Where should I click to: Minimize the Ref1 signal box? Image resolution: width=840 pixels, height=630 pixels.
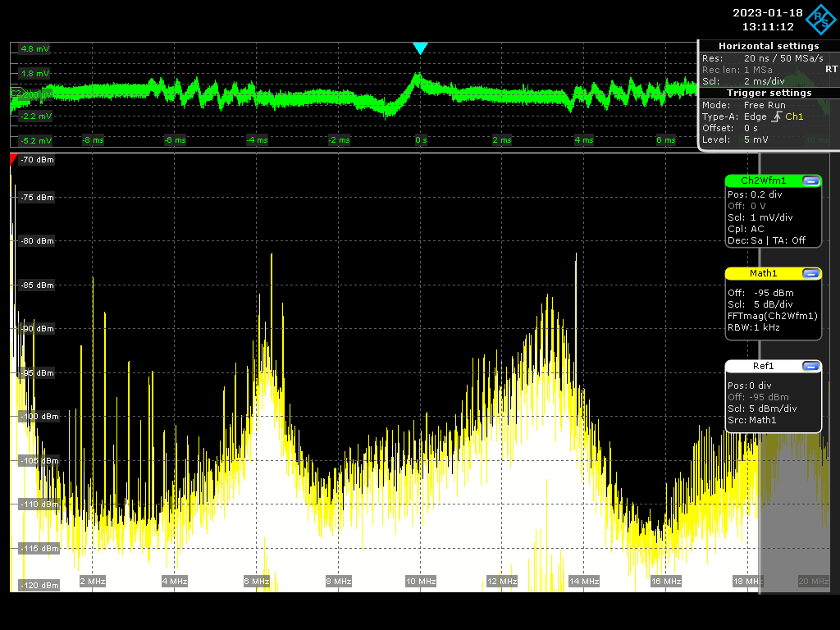810,366
